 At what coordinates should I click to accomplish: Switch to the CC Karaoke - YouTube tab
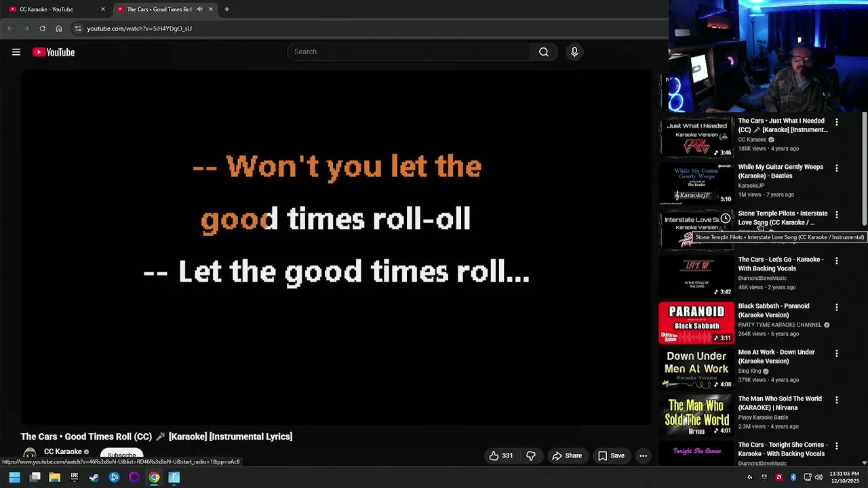(56, 9)
